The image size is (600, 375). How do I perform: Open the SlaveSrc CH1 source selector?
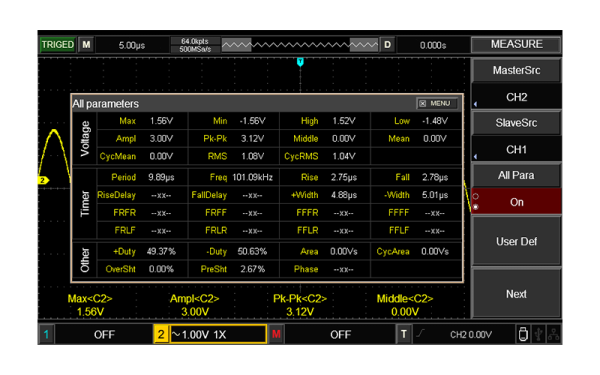pyautogui.click(x=517, y=149)
